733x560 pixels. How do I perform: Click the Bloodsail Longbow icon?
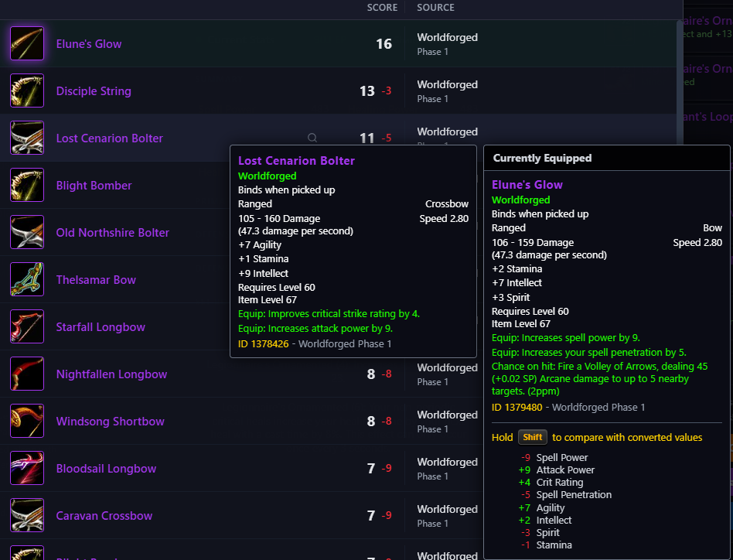point(27,469)
